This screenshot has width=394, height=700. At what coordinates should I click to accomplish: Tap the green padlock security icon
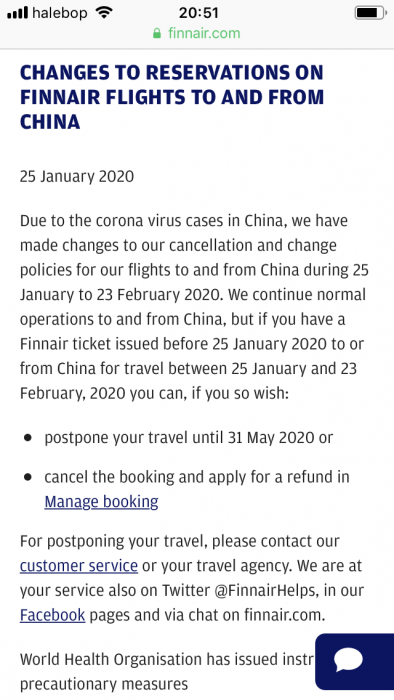click(157, 33)
